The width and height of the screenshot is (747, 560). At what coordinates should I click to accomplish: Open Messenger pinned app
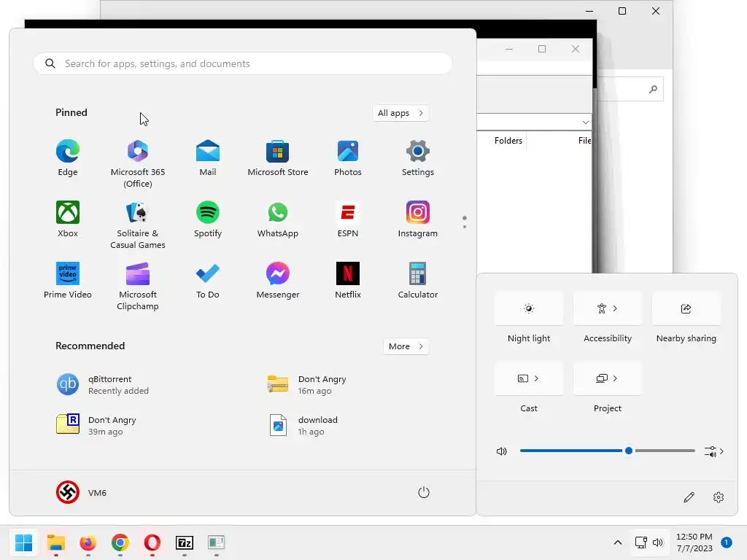click(x=278, y=281)
